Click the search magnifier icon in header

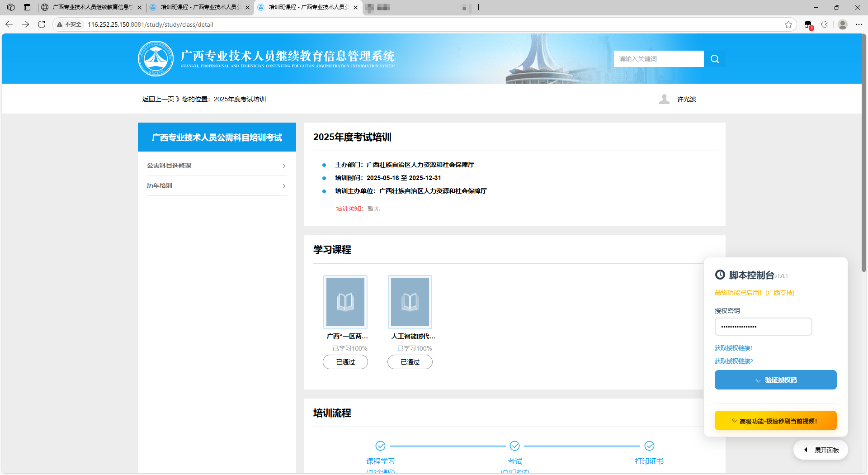[715, 59]
